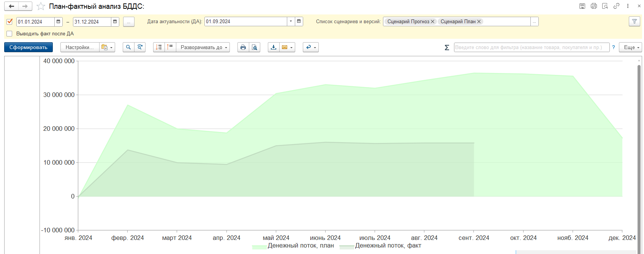
Task: Click the get link icon in title bar
Action: point(616,6)
